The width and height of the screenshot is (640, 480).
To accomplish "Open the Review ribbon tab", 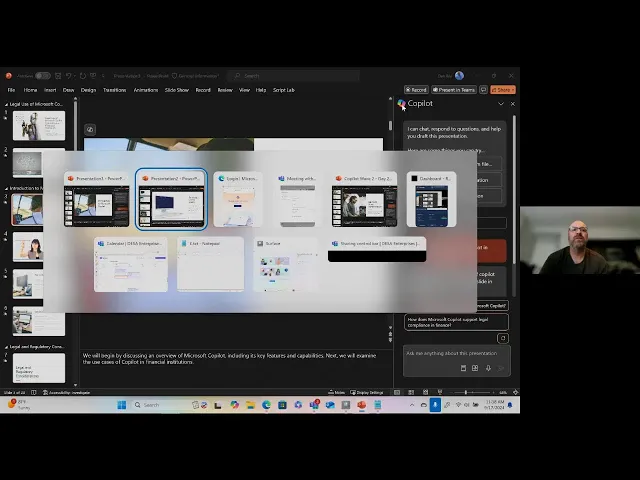I will [225, 90].
